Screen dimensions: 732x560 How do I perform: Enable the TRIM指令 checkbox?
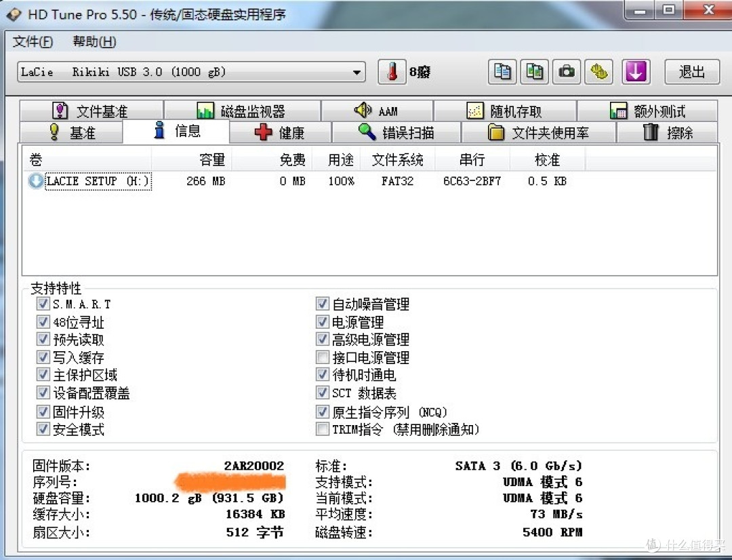point(322,428)
